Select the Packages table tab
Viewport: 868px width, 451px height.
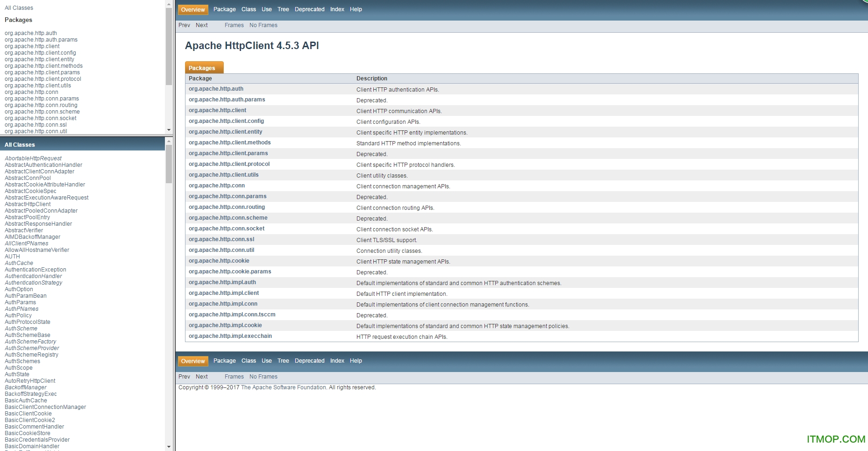coord(204,68)
